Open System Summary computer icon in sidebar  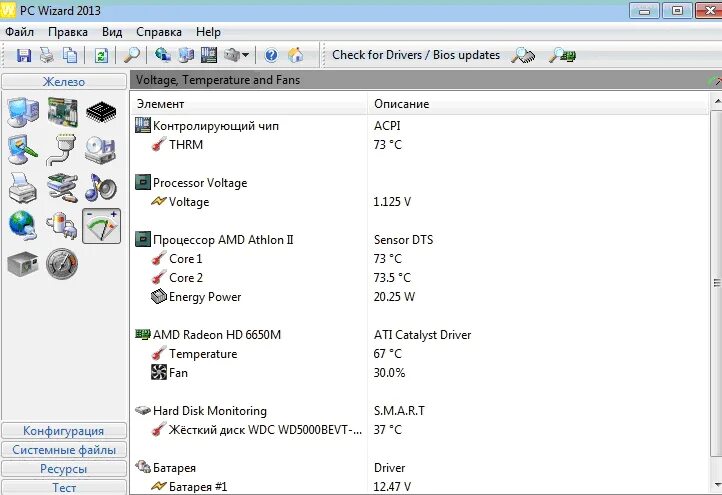click(x=23, y=112)
